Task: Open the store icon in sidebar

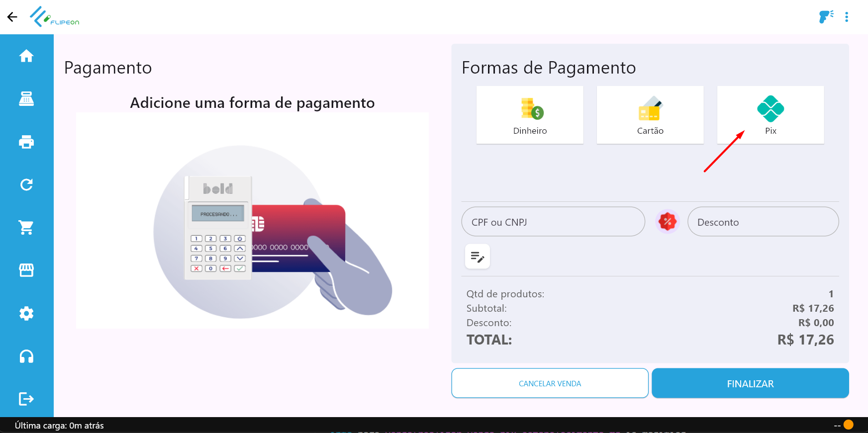Action: coord(26,270)
